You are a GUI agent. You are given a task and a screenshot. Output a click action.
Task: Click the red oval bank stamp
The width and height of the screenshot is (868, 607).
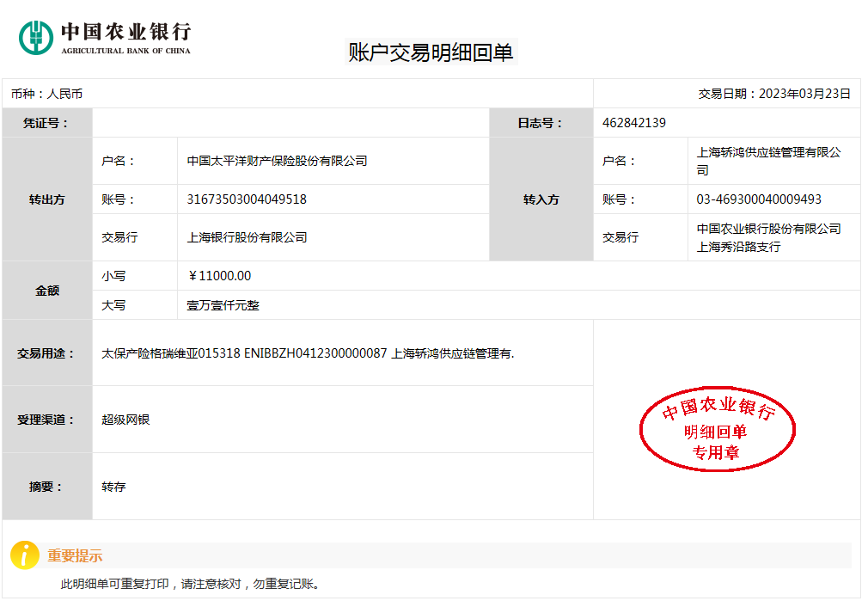tap(718, 429)
